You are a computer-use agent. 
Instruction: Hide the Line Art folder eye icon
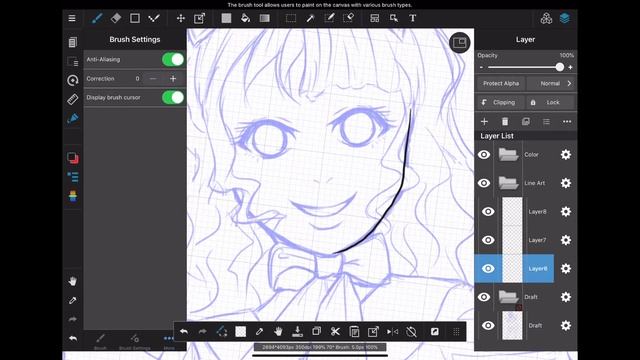484,183
